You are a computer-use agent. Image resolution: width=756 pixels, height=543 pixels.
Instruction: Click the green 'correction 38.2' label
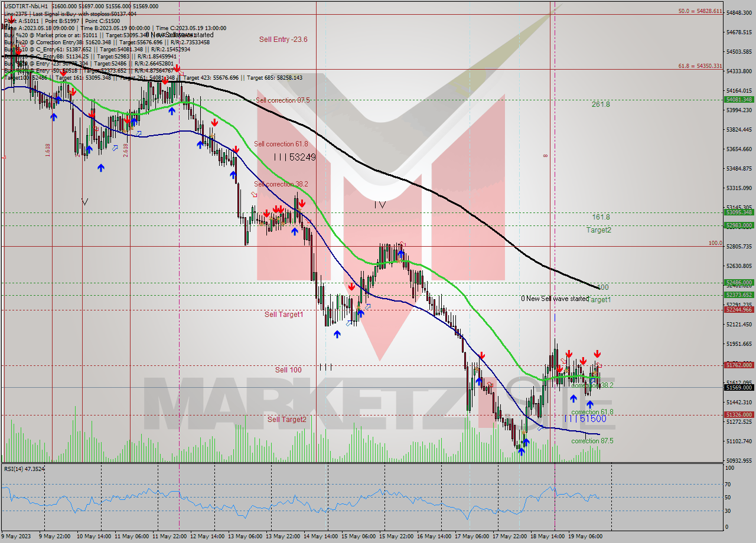coord(592,385)
